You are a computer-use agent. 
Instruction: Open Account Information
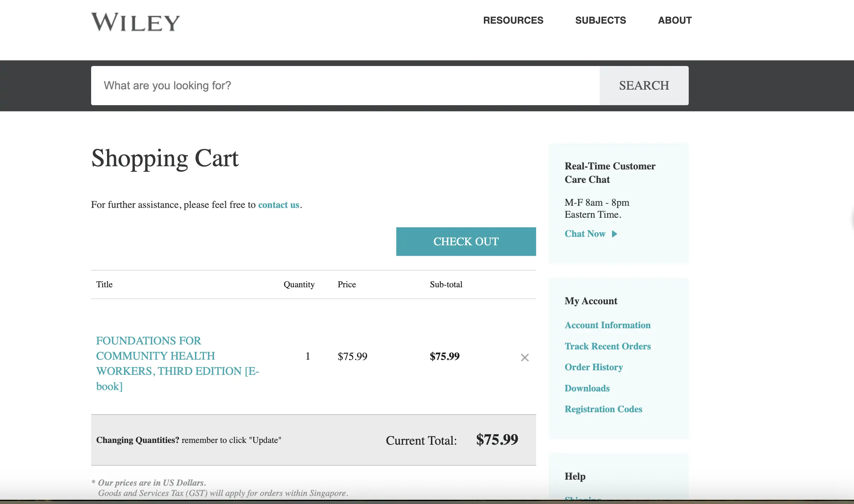pos(607,325)
